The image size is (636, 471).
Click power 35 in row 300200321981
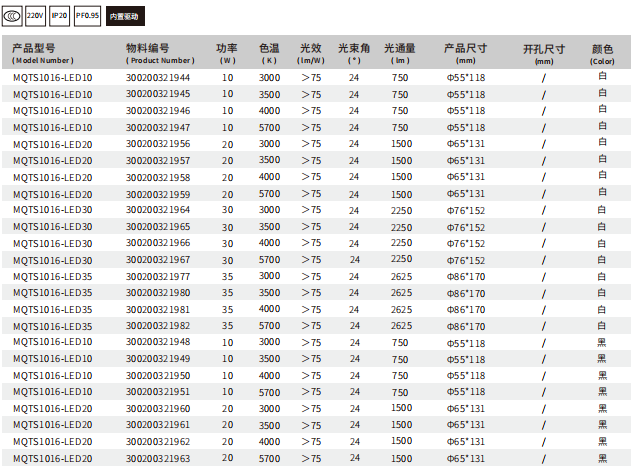pyautogui.click(x=227, y=310)
